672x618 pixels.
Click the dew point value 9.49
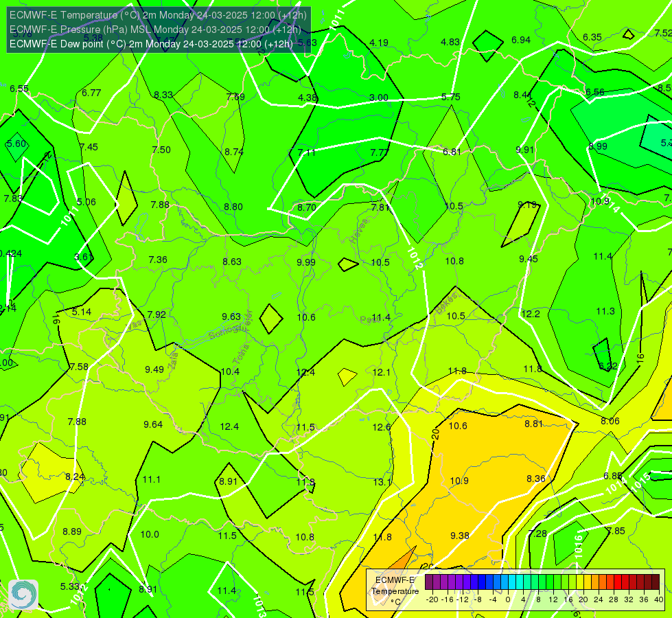[154, 369]
